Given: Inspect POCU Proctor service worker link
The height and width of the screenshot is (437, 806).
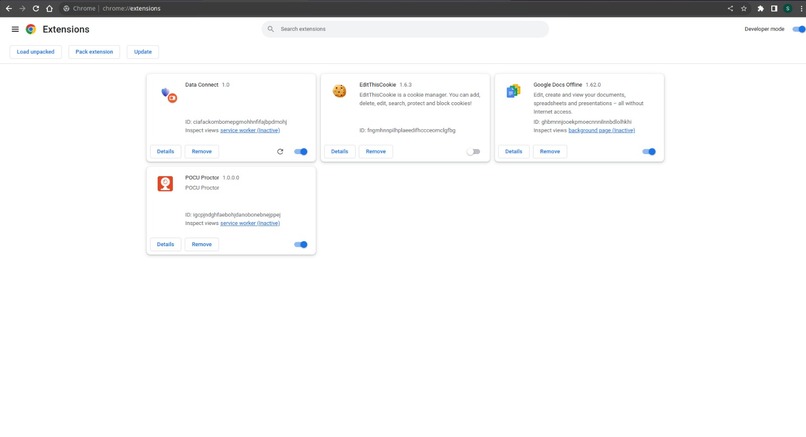Looking at the screenshot, I should pyautogui.click(x=250, y=223).
